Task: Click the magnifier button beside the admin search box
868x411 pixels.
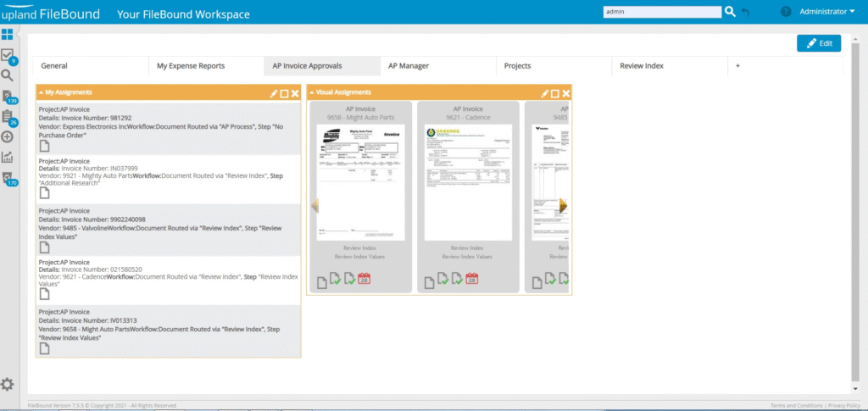Action: point(730,12)
